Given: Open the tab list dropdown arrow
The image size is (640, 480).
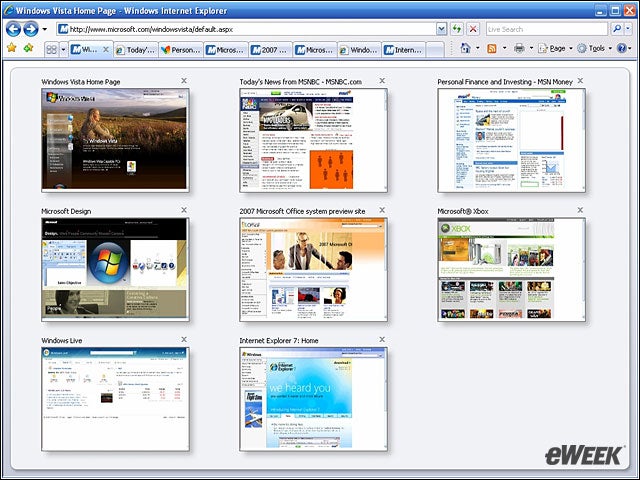Looking at the screenshot, I should pyautogui.click(x=63, y=50).
